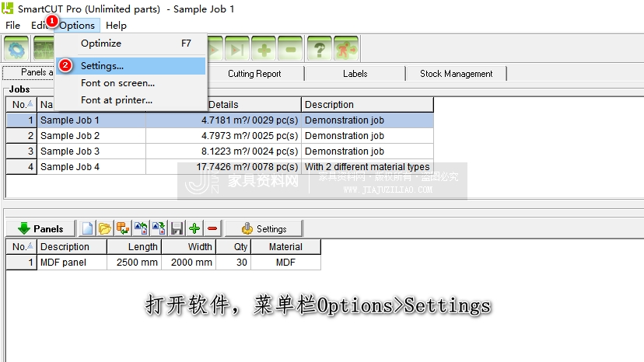Create a new panels list with blank page icon
The width and height of the screenshot is (644, 362).
[86, 228]
